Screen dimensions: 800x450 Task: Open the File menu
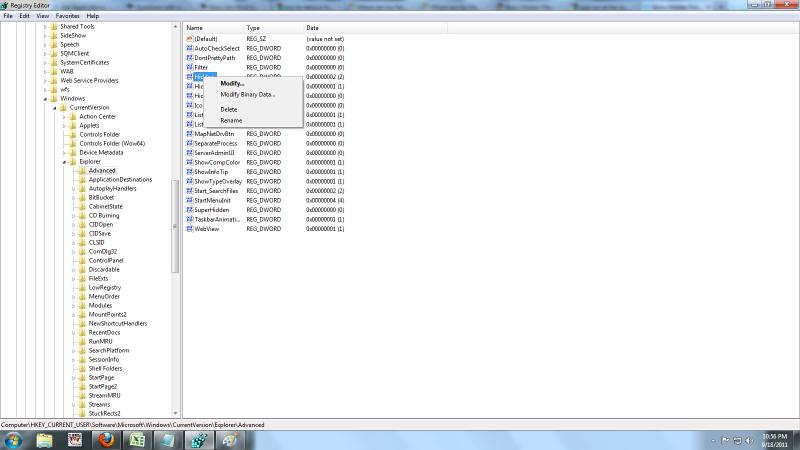pos(8,16)
